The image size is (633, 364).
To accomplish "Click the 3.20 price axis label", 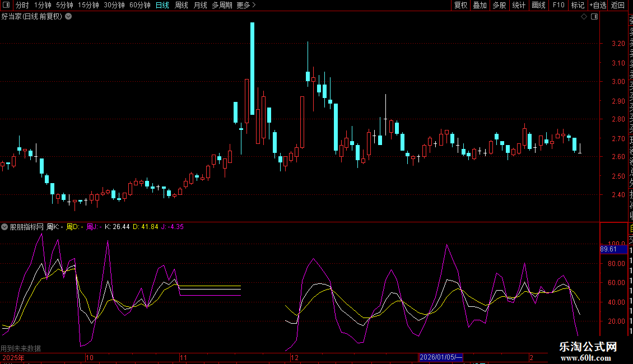I will click(618, 43).
